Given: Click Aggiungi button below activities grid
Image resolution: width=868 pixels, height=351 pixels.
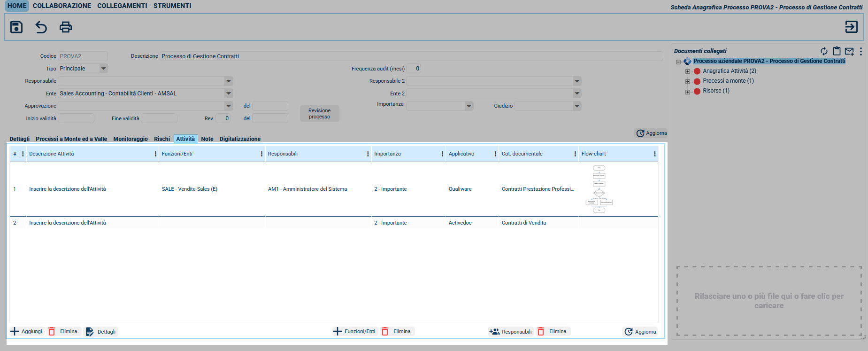Looking at the screenshot, I should click(x=27, y=332).
